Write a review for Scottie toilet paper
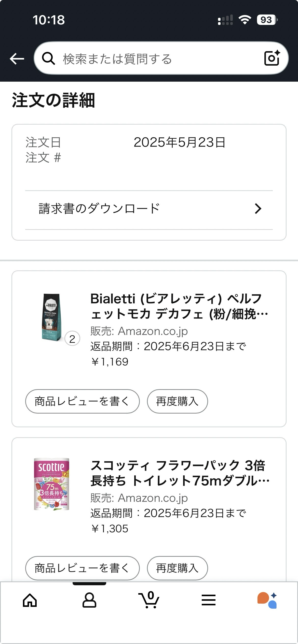The width and height of the screenshot is (298, 644). 82,568
